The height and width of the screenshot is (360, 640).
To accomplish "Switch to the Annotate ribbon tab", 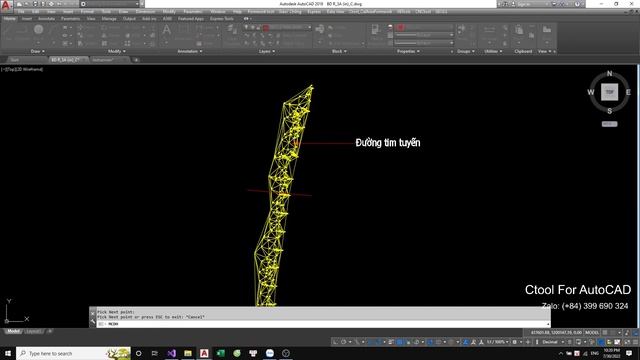I will (x=46, y=18).
